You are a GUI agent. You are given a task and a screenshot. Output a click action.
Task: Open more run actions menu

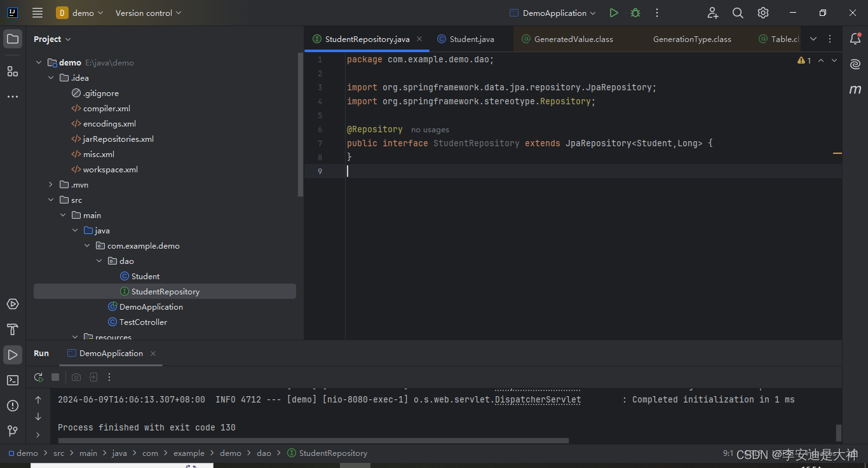click(657, 13)
